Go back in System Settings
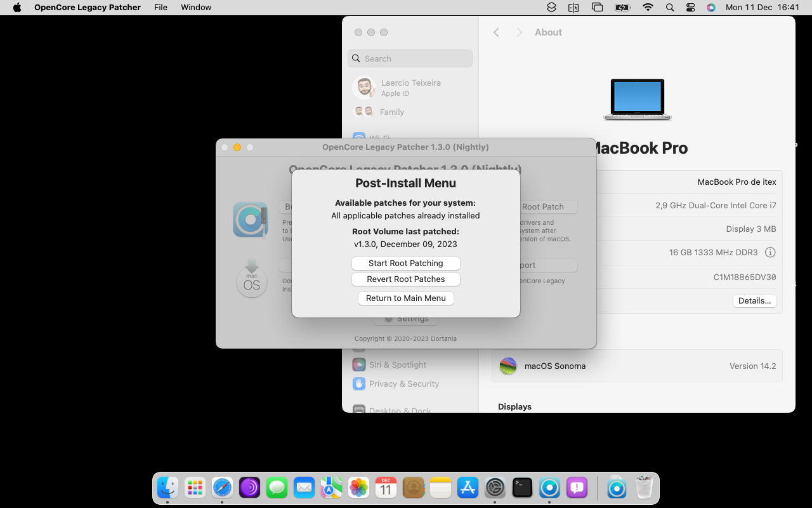The height and width of the screenshot is (508, 812). [496, 32]
